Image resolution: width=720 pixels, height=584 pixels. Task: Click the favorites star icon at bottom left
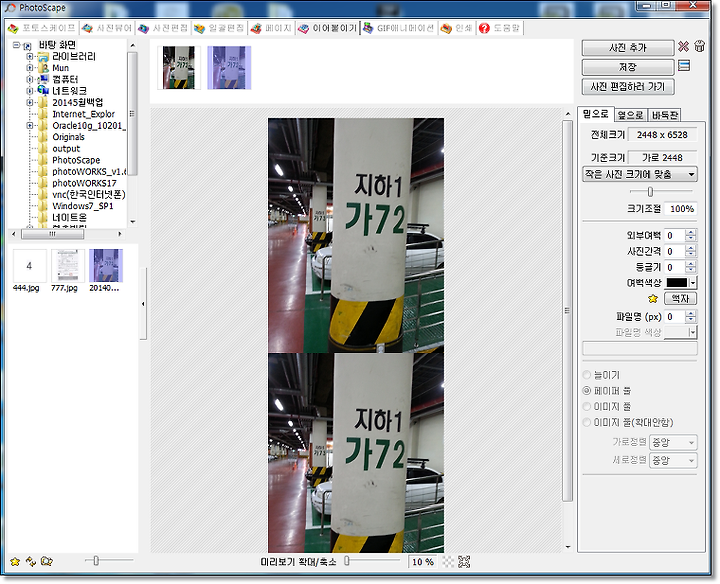pyautogui.click(x=15, y=562)
